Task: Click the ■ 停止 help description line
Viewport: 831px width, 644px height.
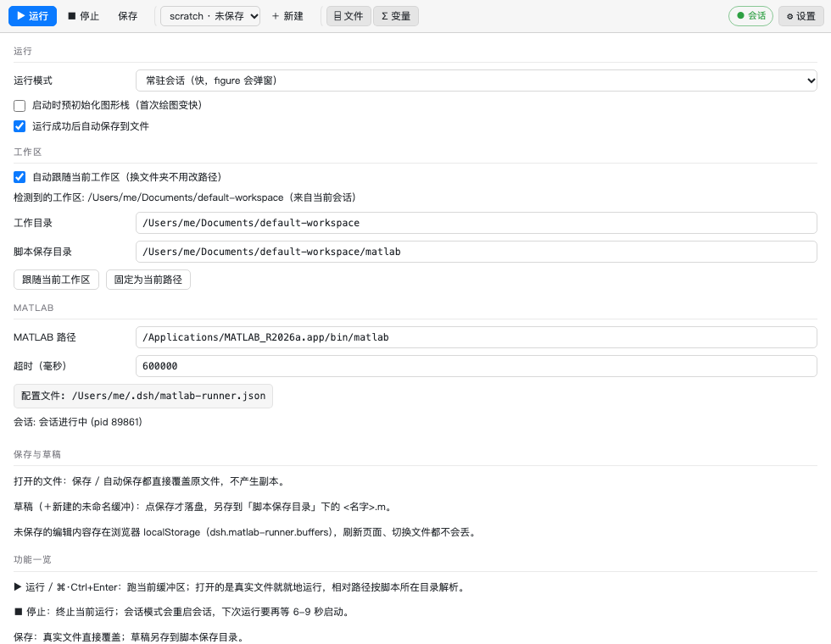Action: [182, 612]
